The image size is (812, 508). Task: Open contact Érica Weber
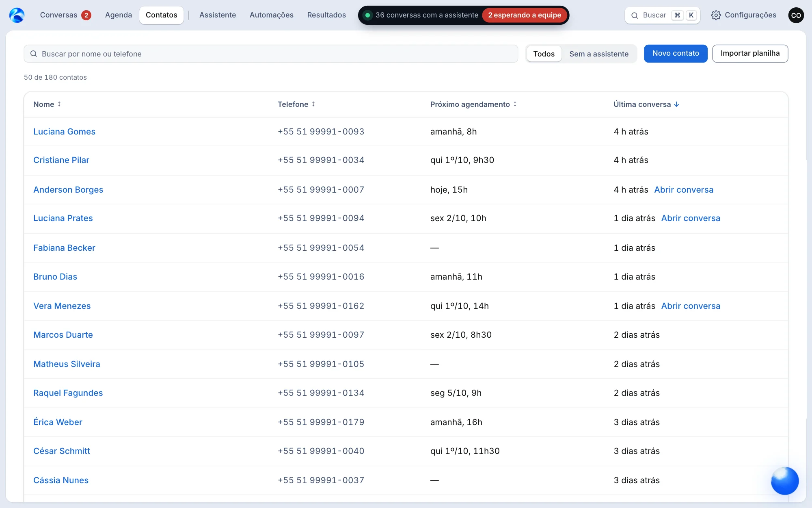(58, 422)
